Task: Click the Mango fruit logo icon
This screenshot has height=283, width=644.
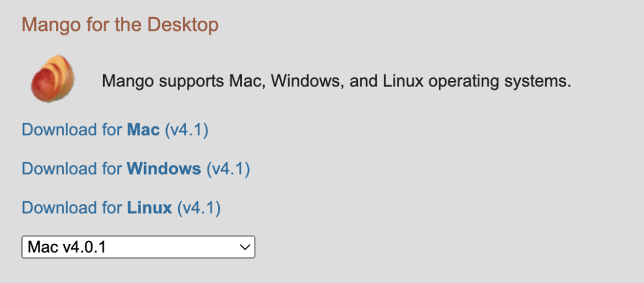Action: tap(53, 79)
